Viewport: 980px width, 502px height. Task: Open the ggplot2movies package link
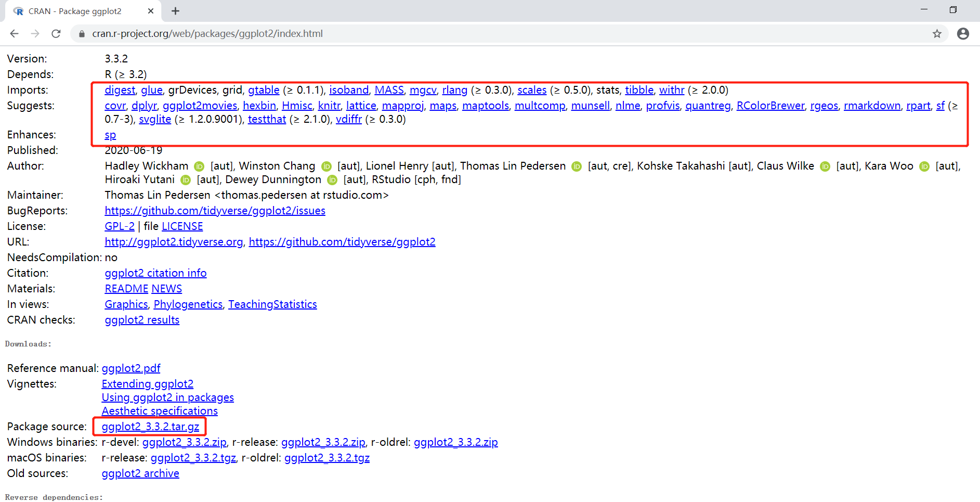(x=200, y=106)
